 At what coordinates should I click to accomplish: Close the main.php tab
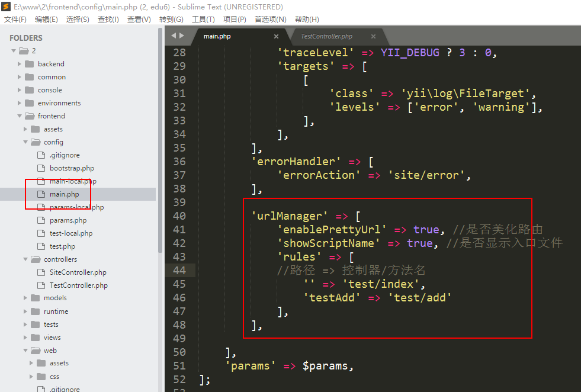coord(276,37)
